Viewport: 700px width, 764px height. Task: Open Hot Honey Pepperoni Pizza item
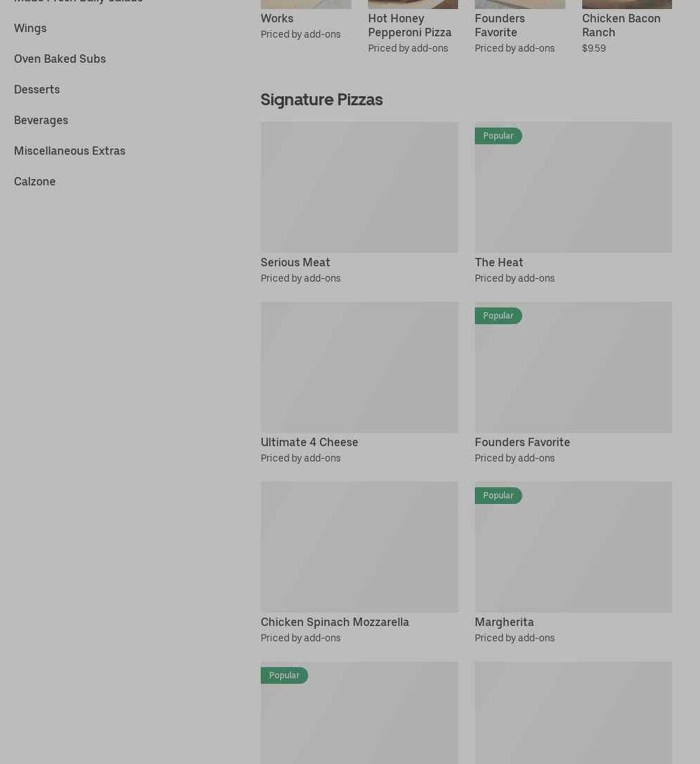pyautogui.click(x=410, y=25)
